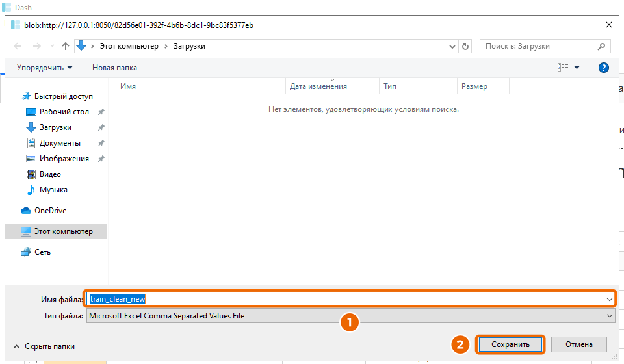The height and width of the screenshot is (364, 624).
Task: Open 'Видео' in the sidebar
Action: (x=50, y=174)
